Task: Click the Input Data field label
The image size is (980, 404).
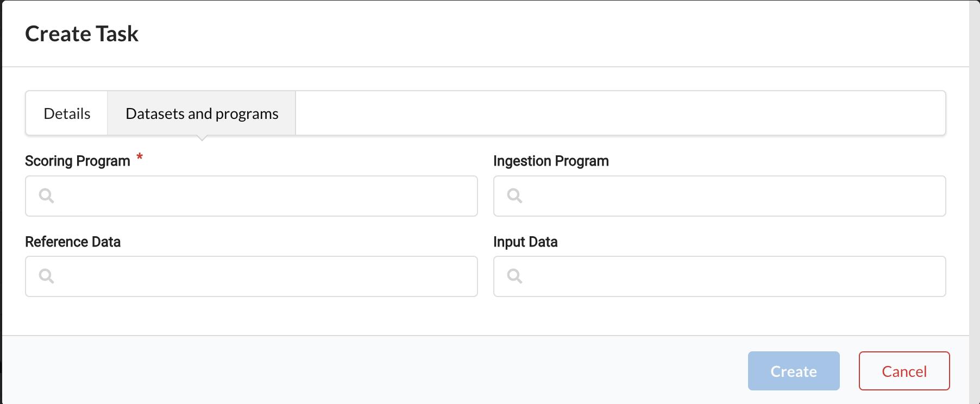Action: [525, 242]
